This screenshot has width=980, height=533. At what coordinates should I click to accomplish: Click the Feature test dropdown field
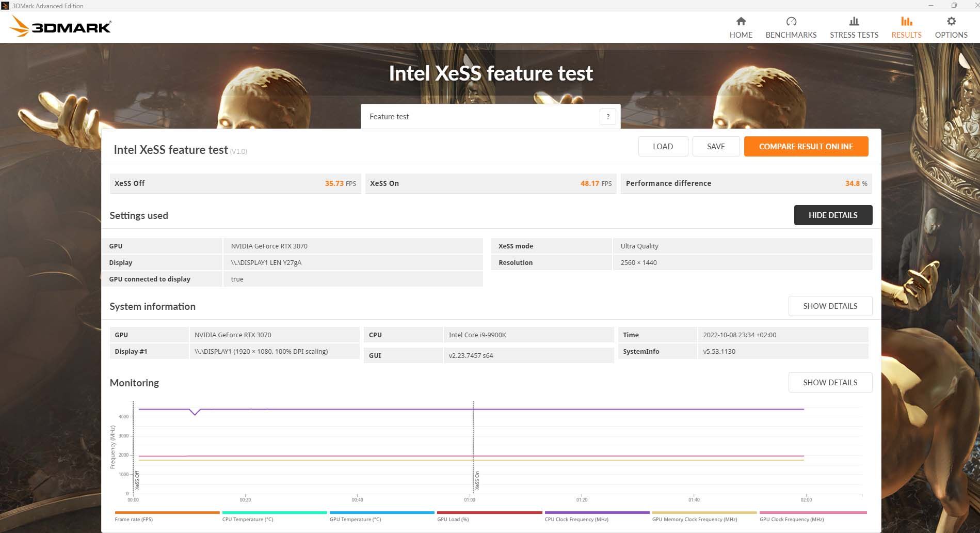tap(490, 117)
